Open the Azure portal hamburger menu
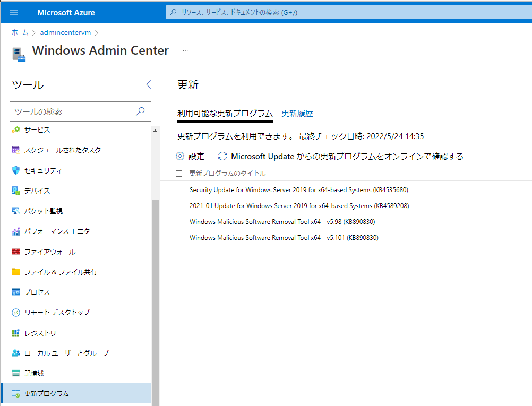 pos(14,13)
